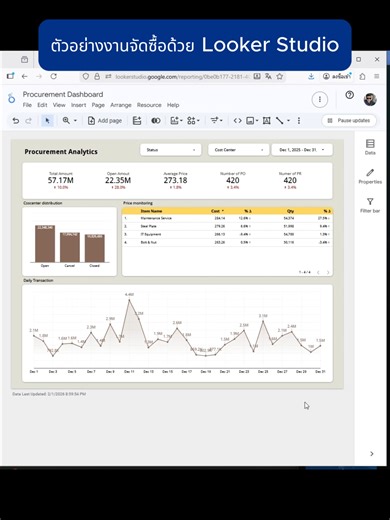Open the File menu

pyautogui.click(x=27, y=105)
